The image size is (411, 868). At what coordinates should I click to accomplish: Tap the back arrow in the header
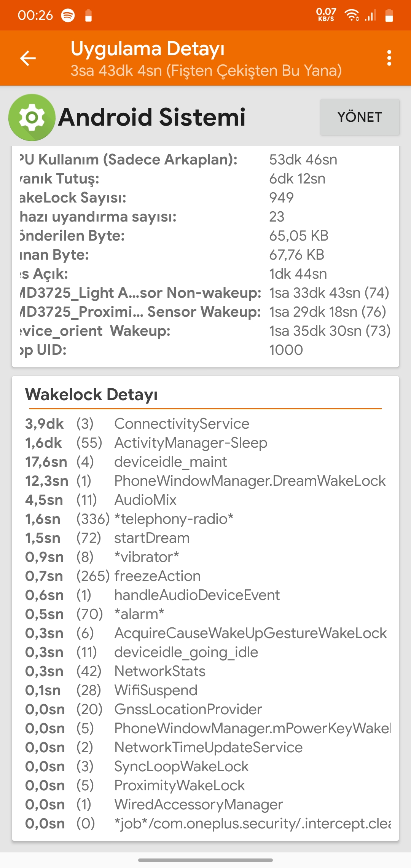click(28, 58)
